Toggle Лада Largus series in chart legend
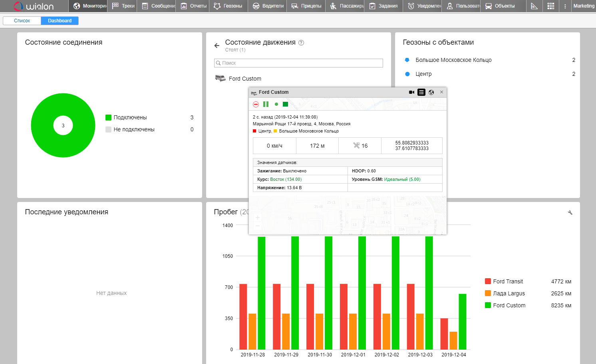Viewport: 596px width, 364px height. (x=509, y=293)
